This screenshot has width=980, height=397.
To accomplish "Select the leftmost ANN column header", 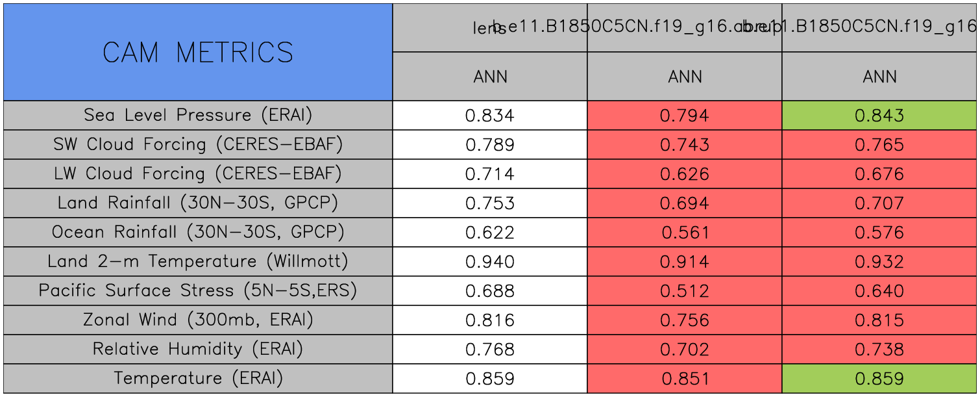I will 490,77.
